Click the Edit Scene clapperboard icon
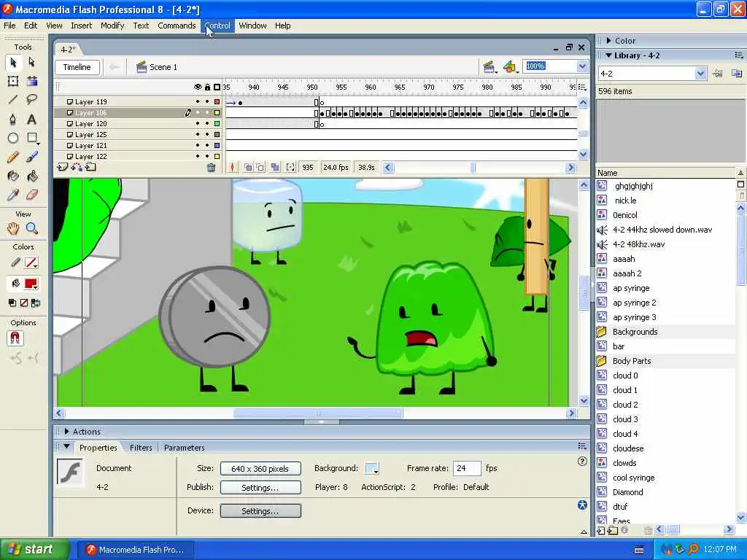This screenshot has height=560, width=747. [x=489, y=67]
